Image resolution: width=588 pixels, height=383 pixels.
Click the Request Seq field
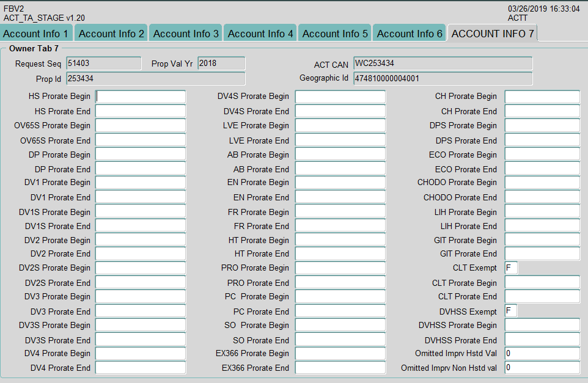click(x=103, y=64)
